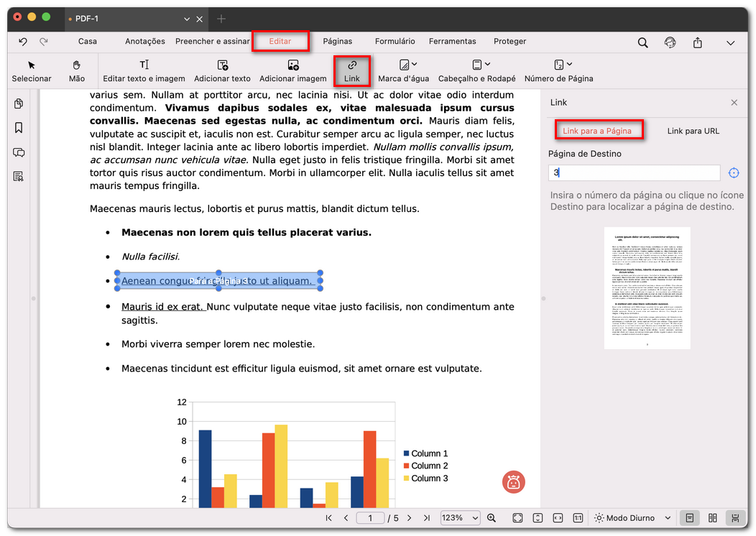Click the search magnifier icon
The height and width of the screenshot is (536, 756).
[x=643, y=42]
